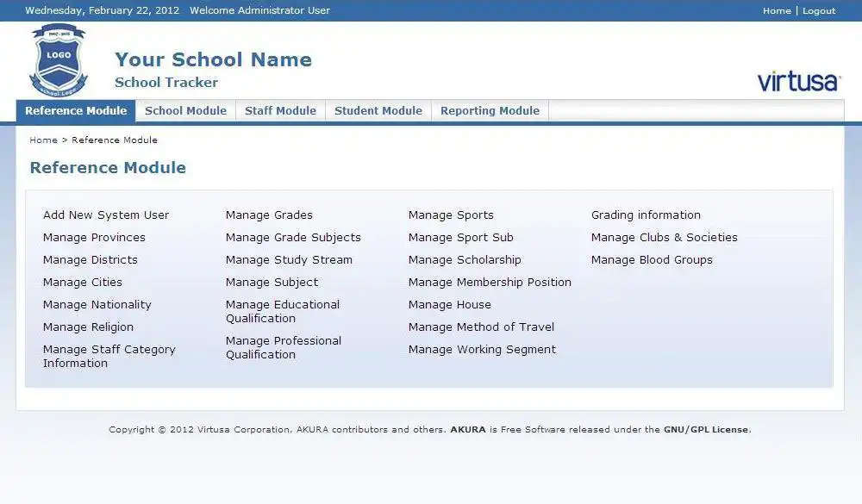
Task: Click Welcome Administrator User text
Action: (260, 10)
